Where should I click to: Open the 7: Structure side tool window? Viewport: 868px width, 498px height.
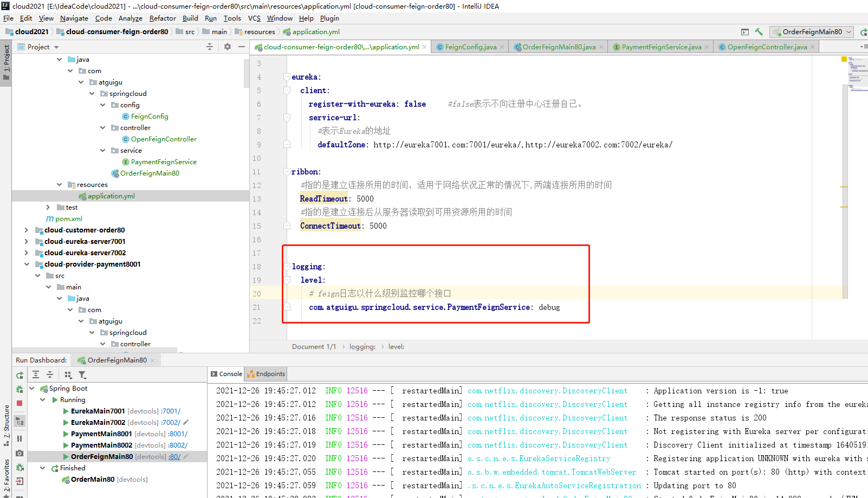point(6,425)
